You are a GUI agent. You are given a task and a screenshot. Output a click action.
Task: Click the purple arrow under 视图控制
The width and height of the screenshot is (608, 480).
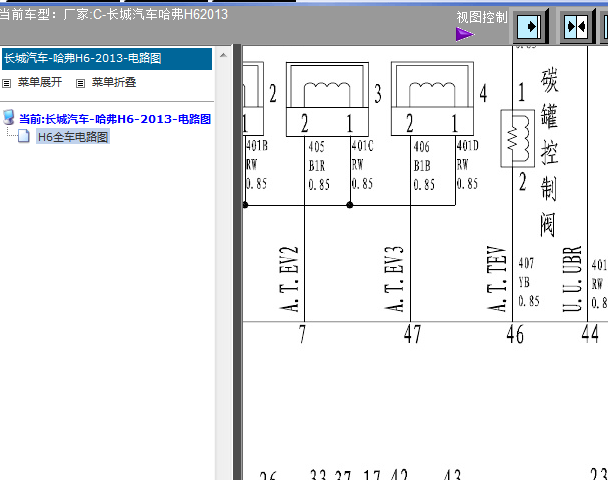pos(465,34)
